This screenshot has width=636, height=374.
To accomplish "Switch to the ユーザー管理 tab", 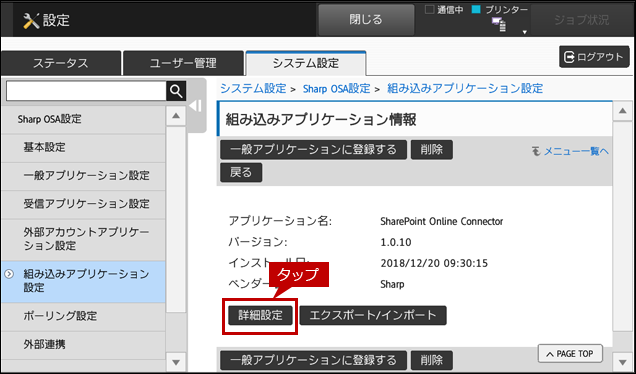I will pos(183,63).
